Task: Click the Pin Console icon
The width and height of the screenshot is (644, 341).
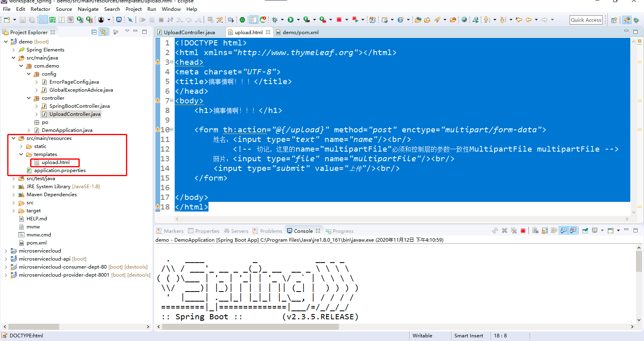Action: 585,231
